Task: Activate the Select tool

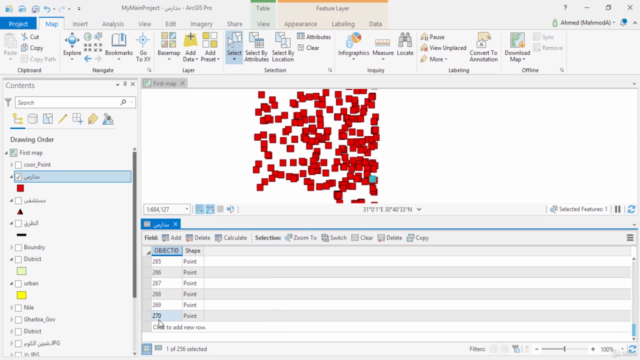Action: [234, 47]
